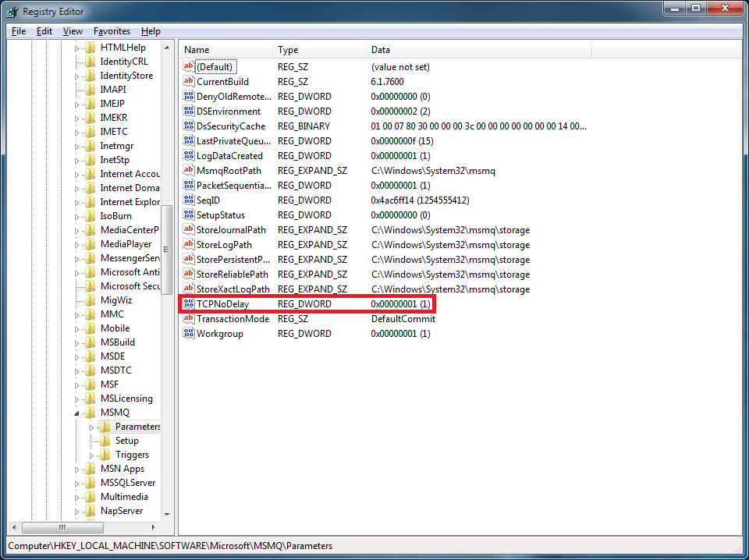Expand the Parameters subkey arrow
This screenshot has height=560, width=749.
pyautogui.click(x=92, y=427)
